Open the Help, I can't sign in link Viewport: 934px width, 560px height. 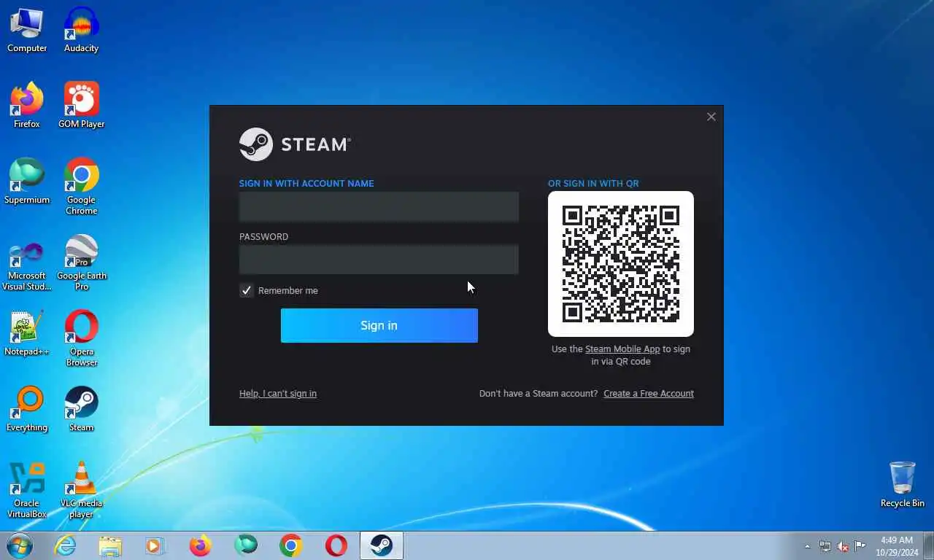point(278,394)
